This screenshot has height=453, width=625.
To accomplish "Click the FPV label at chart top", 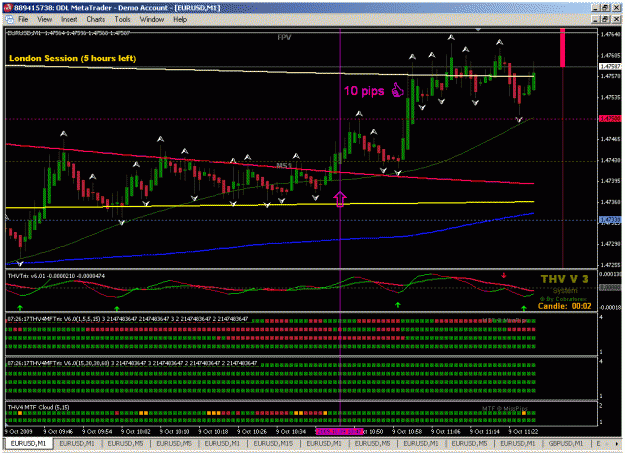I will pos(284,37).
